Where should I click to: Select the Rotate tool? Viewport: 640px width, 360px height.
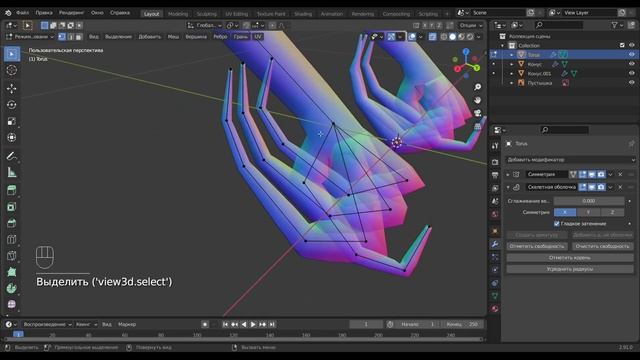11,104
